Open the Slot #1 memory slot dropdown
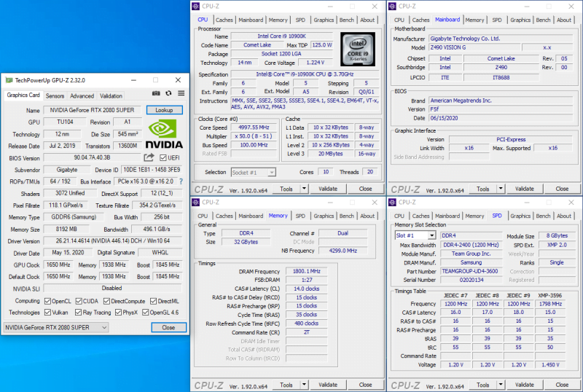The height and width of the screenshot is (392, 583). pos(415,235)
